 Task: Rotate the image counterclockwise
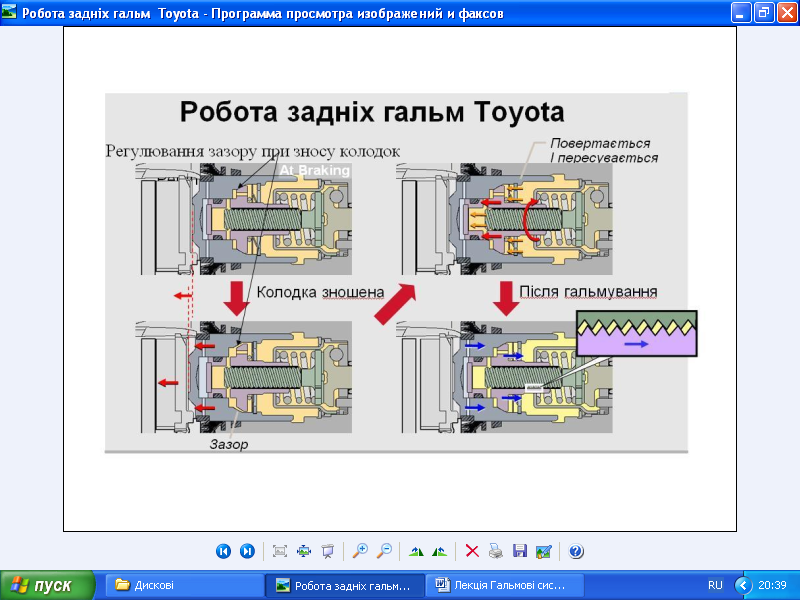(x=439, y=551)
